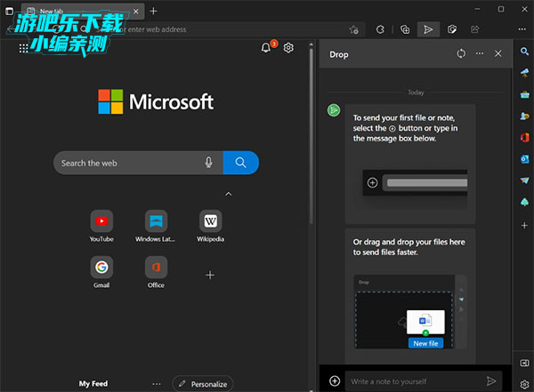Click the Personalize button

tap(202, 384)
